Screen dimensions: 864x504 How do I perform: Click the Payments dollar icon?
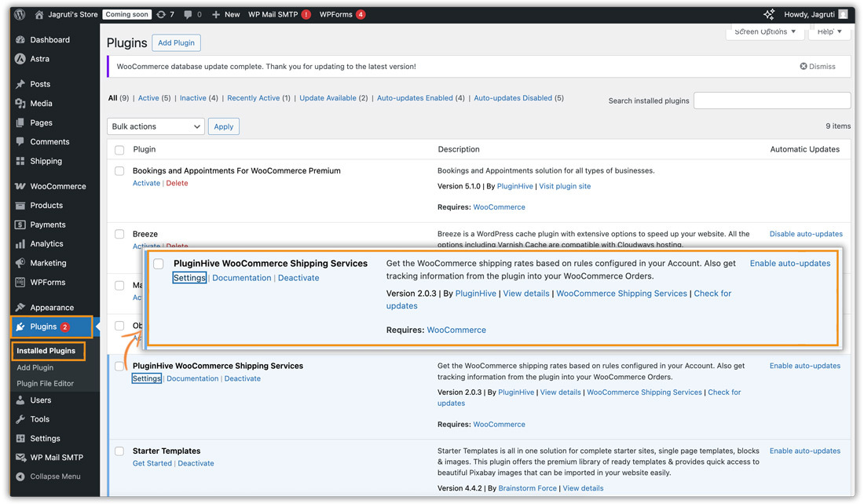tap(20, 225)
